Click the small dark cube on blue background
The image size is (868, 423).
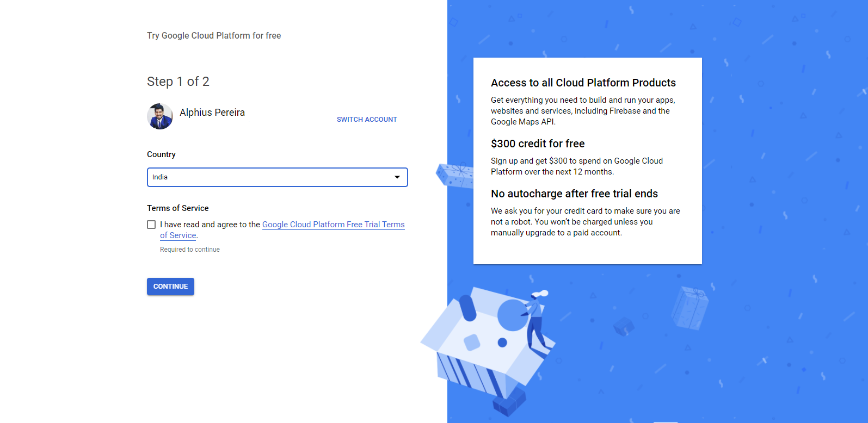tap(624, 326)
